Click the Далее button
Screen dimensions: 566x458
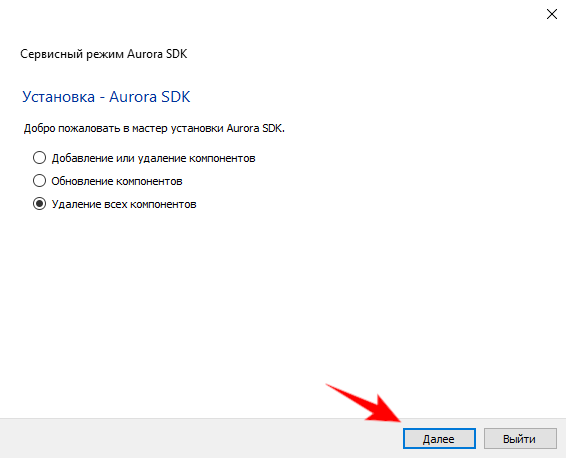click(439, 439)
